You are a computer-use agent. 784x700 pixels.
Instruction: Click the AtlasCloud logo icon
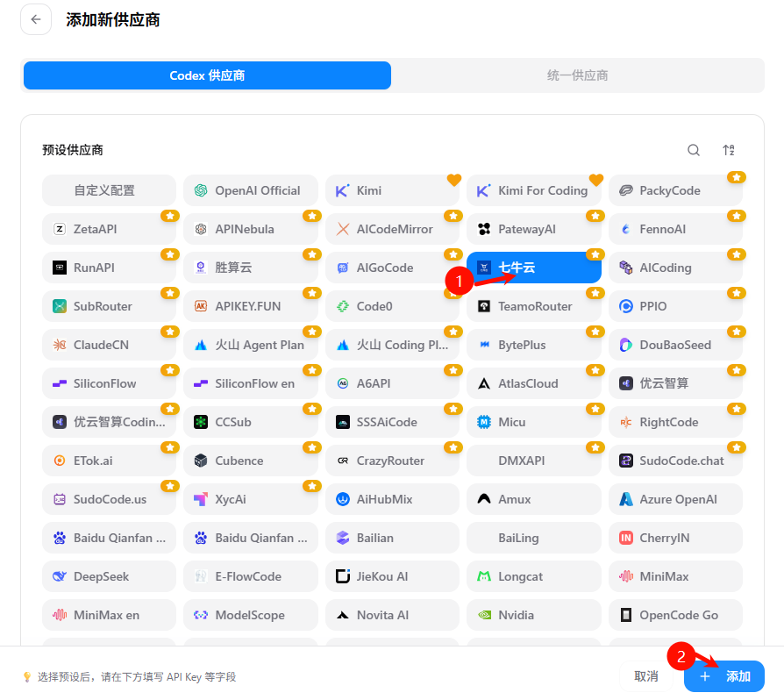pyautogui.click(x=484, y=383)
